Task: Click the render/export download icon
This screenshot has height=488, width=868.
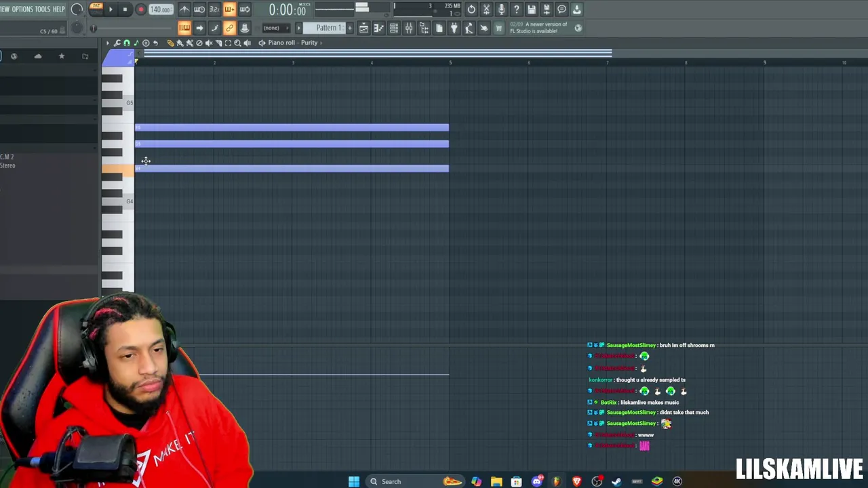Action: tap(576, 9)
